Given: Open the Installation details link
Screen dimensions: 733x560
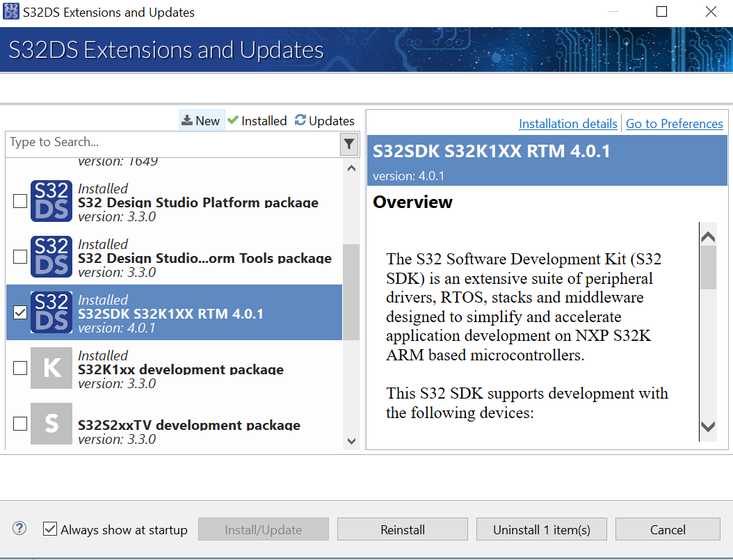Looking at the screenshot, I should tap(567, 124).
